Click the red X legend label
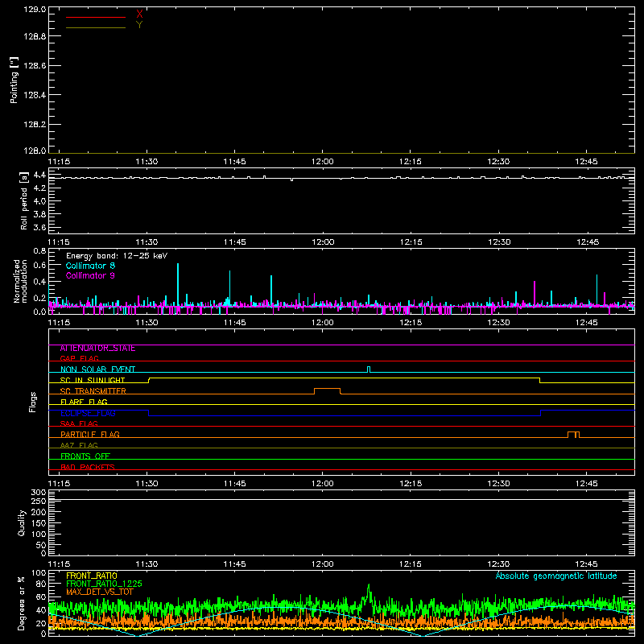The height and width of the screenshot is (644, 644). [139, 14]
